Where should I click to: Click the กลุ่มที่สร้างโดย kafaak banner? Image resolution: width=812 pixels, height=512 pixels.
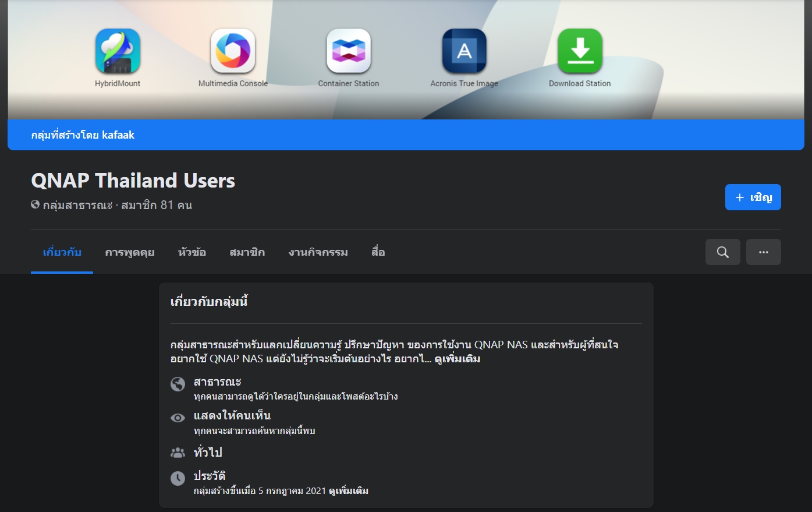click(x=406, y=135)
